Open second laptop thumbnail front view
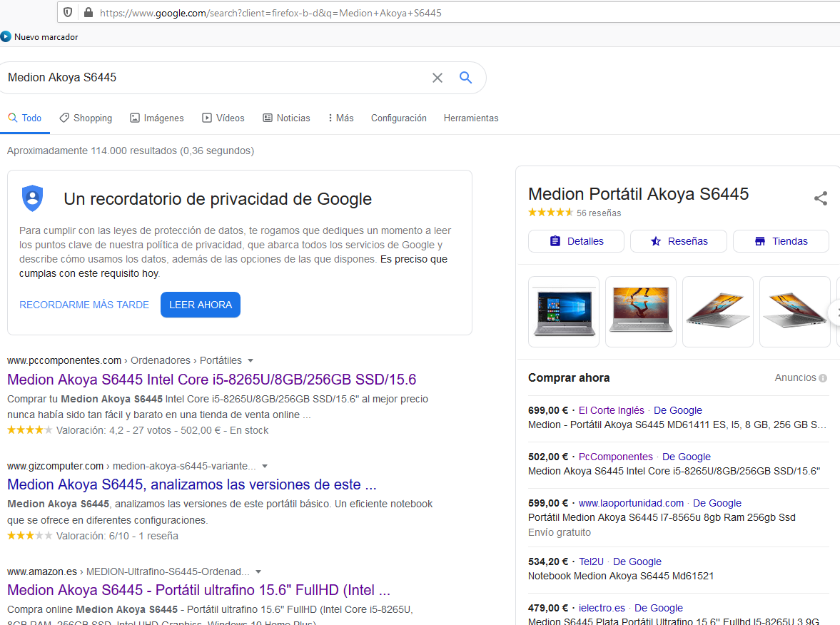 (x=641, y=312)
